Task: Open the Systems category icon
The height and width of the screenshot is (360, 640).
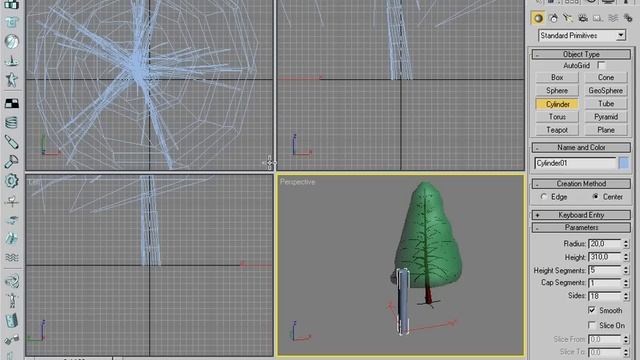Action: [x=628, y=18]
